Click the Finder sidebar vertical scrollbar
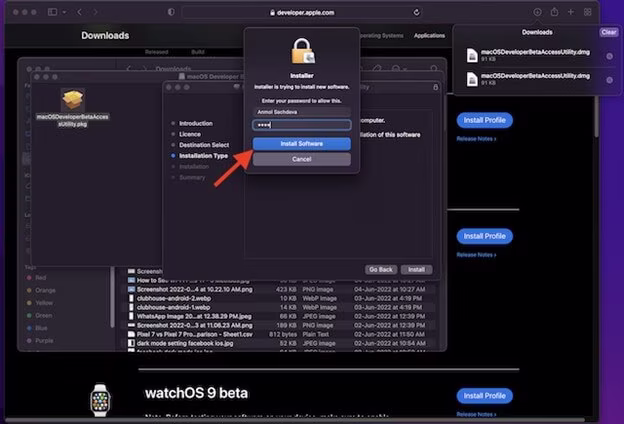The image size is (624, 424). (112, 297)
